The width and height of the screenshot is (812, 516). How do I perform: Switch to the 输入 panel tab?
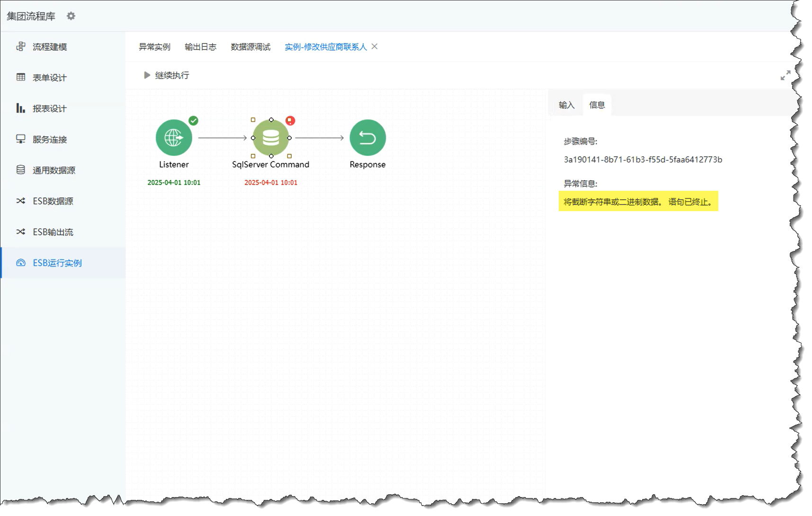point(566,105)
